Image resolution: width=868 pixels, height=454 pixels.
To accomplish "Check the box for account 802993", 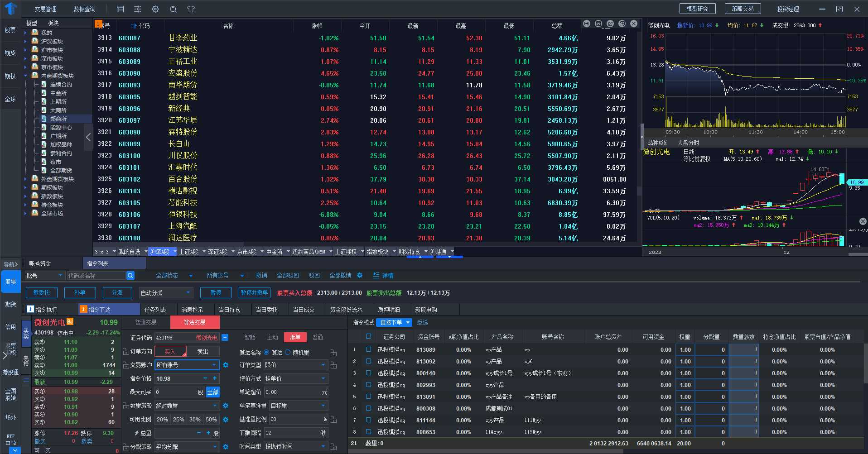I will [368, 385].
